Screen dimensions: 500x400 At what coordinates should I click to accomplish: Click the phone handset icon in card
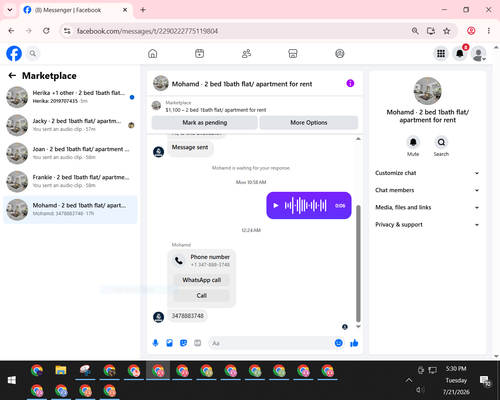[x=179, y=260]
